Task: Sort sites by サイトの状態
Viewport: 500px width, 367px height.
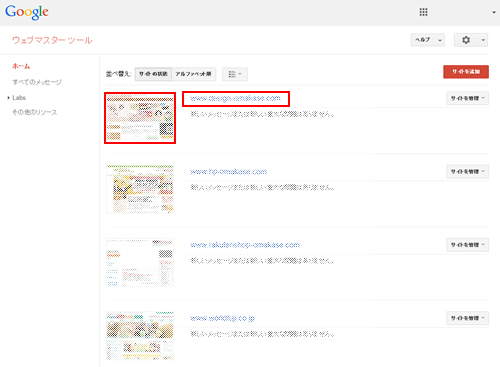Action: coord(153,74)
